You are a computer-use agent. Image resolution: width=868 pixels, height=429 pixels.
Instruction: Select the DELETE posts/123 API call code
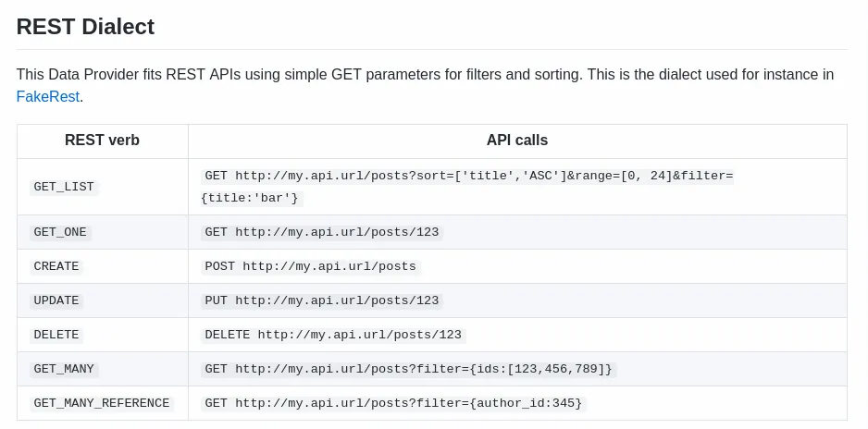point(332,335)
